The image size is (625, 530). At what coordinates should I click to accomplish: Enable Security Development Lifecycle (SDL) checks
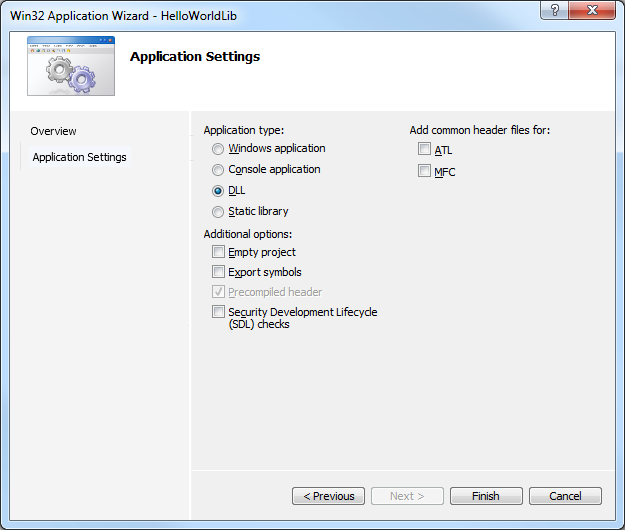click(219, 313)
